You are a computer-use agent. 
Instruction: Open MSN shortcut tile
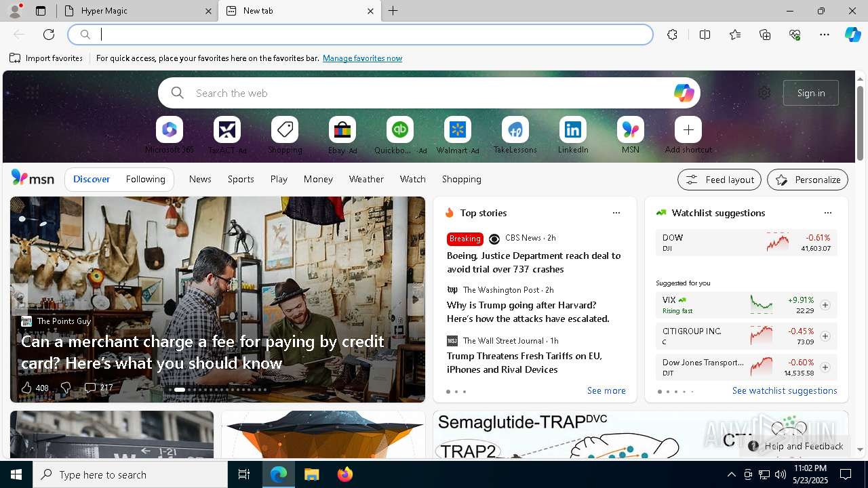[631, 135]
